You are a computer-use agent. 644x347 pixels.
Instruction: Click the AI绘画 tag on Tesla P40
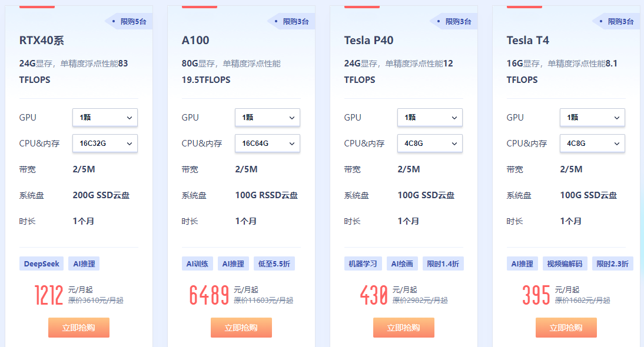click(403, 264)
